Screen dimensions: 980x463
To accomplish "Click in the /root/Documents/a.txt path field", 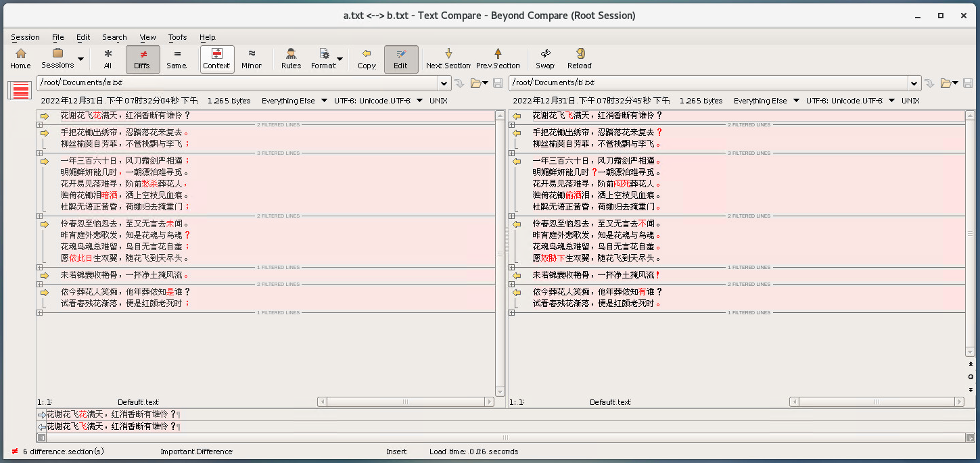I will [x=237, y=83].
